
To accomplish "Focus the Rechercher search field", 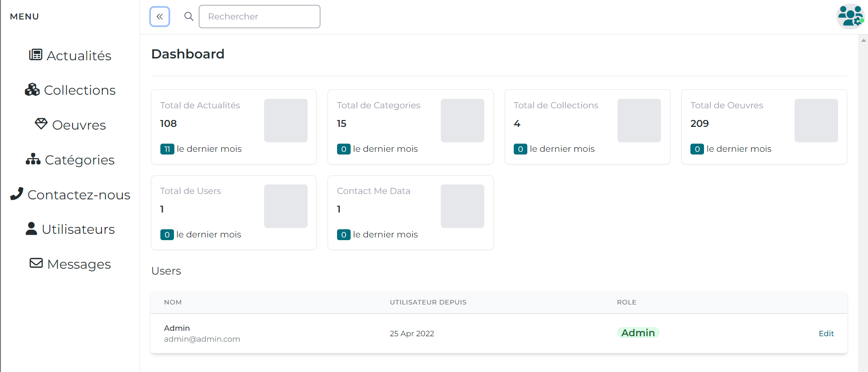I will coord(260,16).
